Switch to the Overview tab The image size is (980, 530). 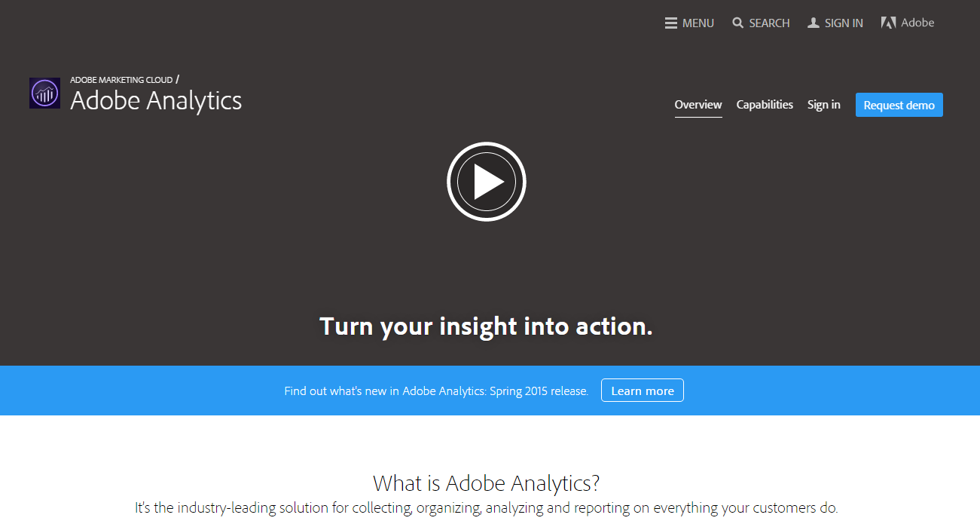[698, 105]
